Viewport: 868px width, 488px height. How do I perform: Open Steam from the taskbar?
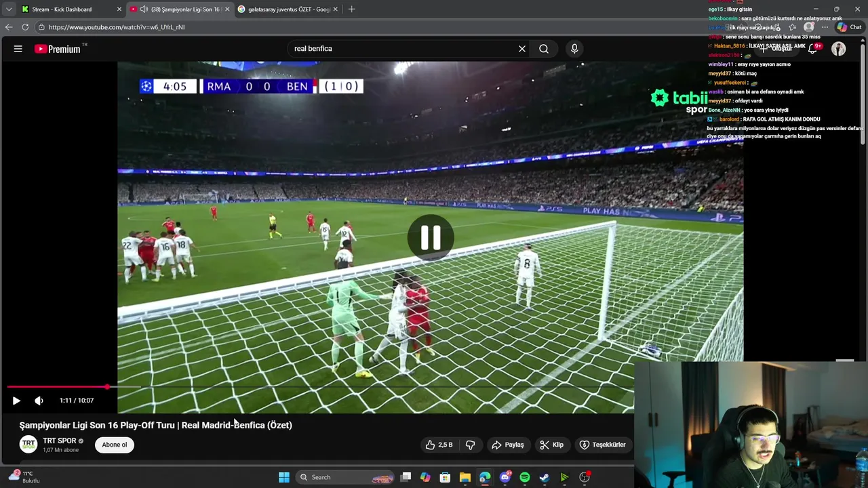(545, 477)
